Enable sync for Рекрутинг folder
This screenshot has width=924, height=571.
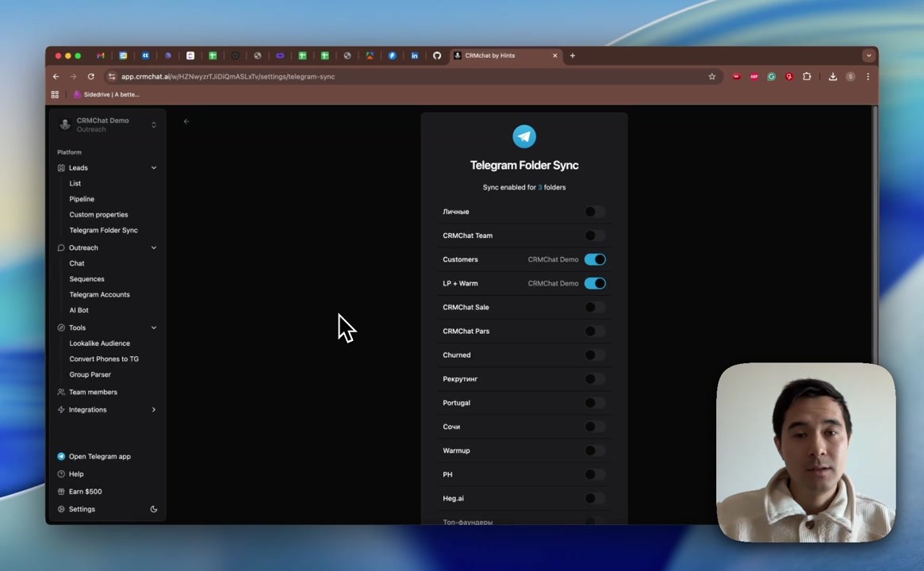(x=595, y=379)
